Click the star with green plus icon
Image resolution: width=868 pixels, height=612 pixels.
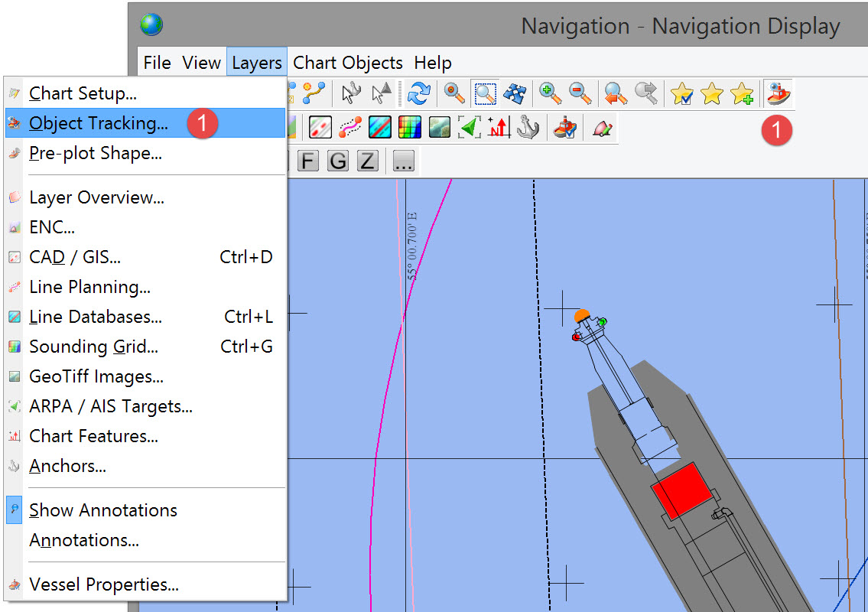click(741, 93)
